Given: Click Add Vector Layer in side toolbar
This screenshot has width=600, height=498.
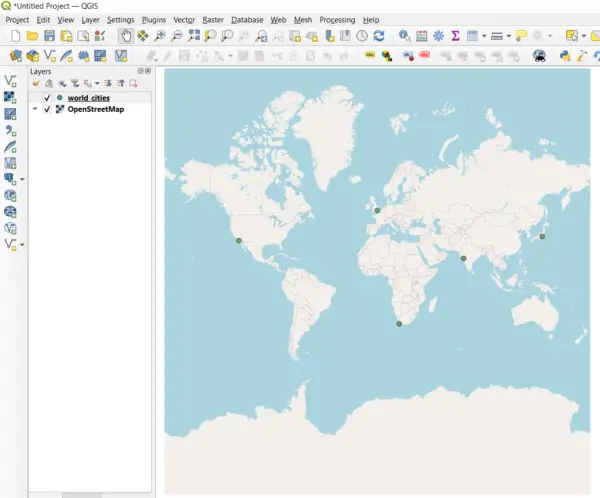Looking at the screenshot, I should click(x=11, y=80).
